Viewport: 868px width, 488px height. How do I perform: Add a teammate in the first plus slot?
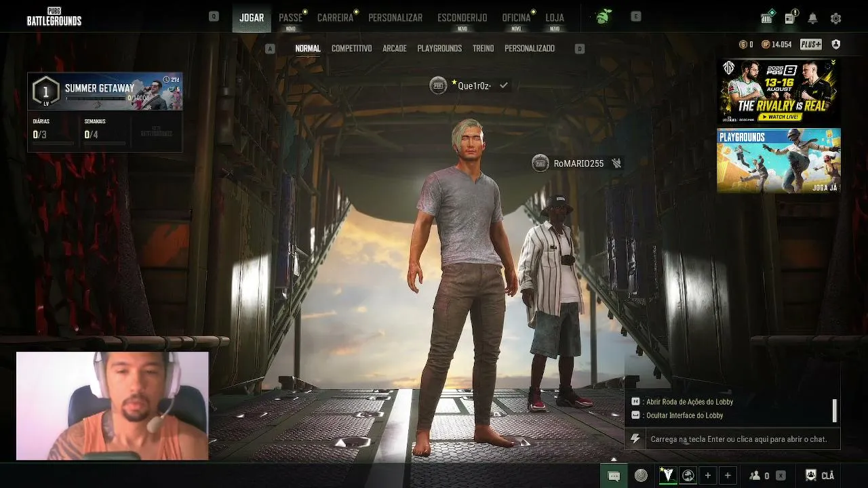[x=707, y=476]
